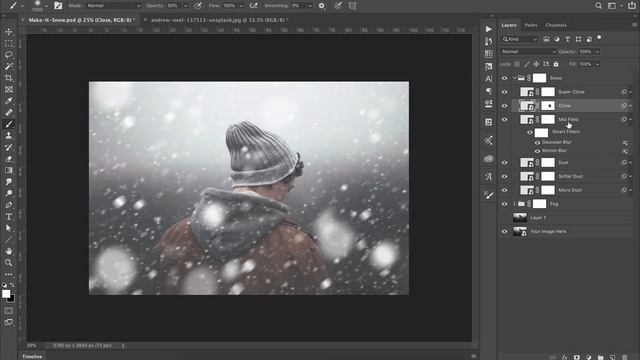
Task: Hide the Super Close layer
Action: pos(504,92)
